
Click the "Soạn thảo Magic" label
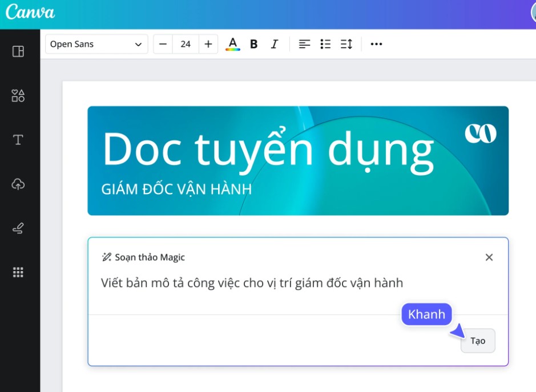tap(150, 257)
